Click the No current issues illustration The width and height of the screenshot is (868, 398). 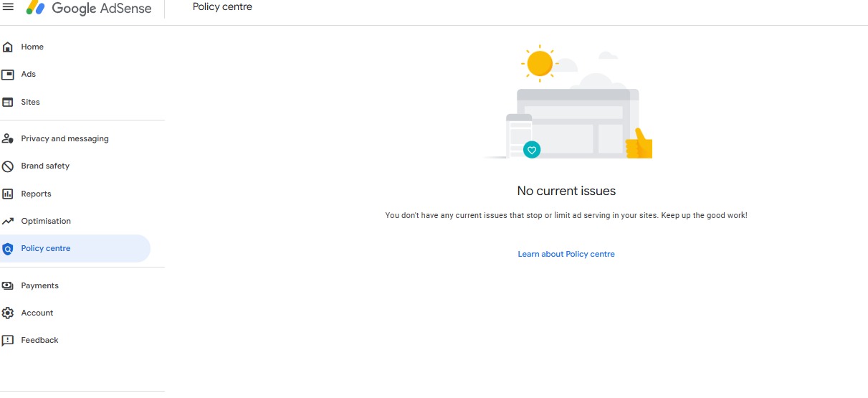click(x=567, y=102)
